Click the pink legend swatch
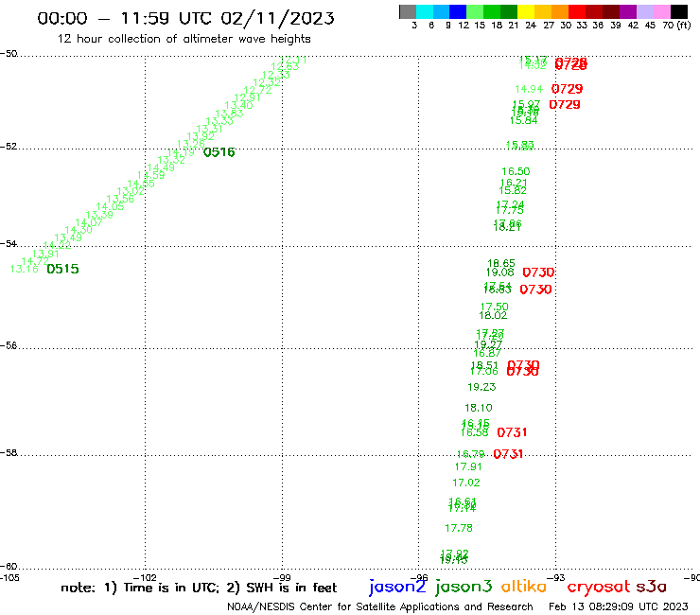This screenshot has height=615, width=700. 661,11
